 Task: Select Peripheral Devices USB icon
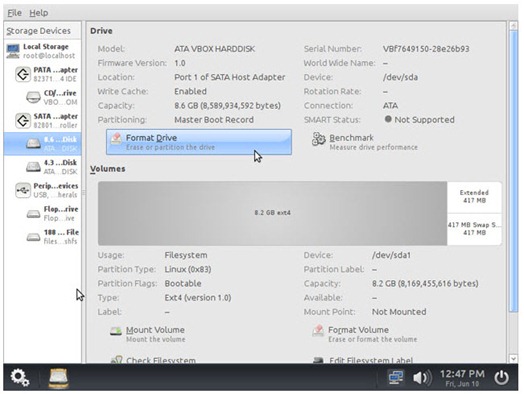[x=23, y=190]
